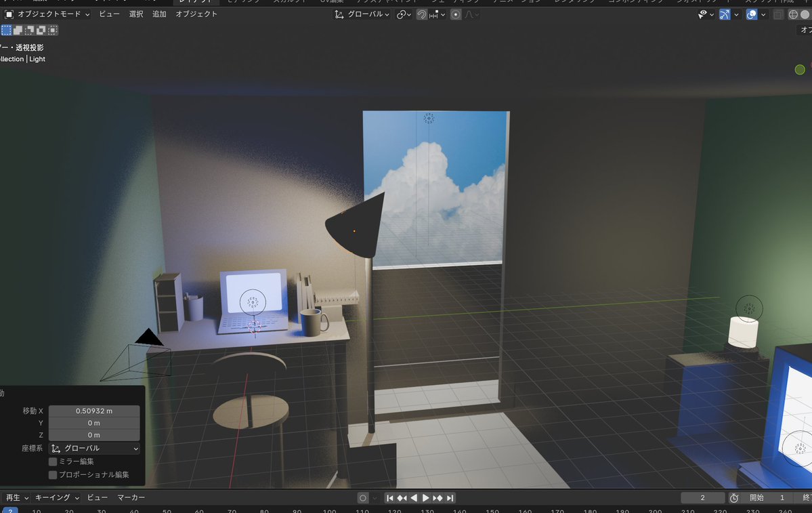Choose the 'invert selection' mode icon
Viewport: 812px width, 513px height.
41,30
